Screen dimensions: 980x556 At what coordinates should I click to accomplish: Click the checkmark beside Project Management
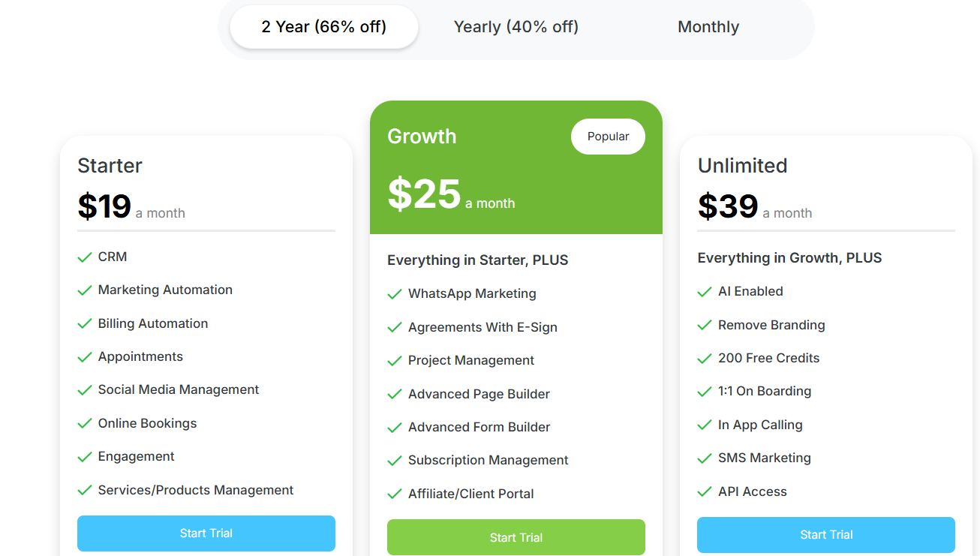395,361
